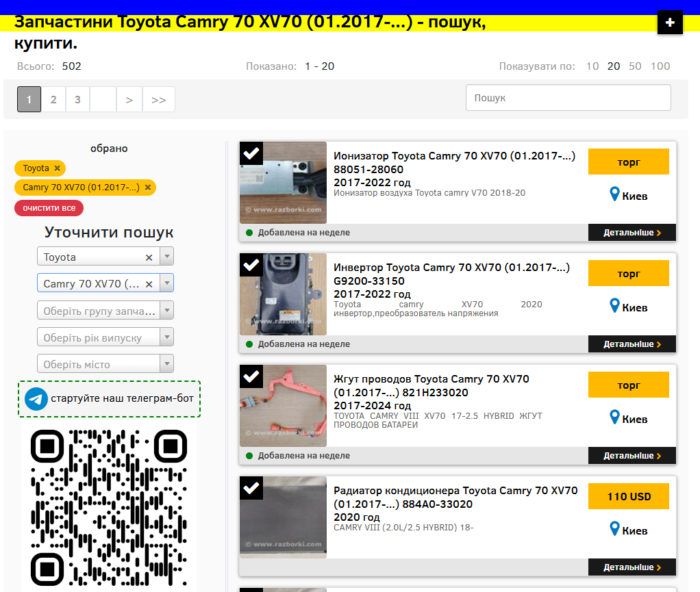Toggle checkmark on Инвертор listing

pyautogui.click(x=251, y=265)
